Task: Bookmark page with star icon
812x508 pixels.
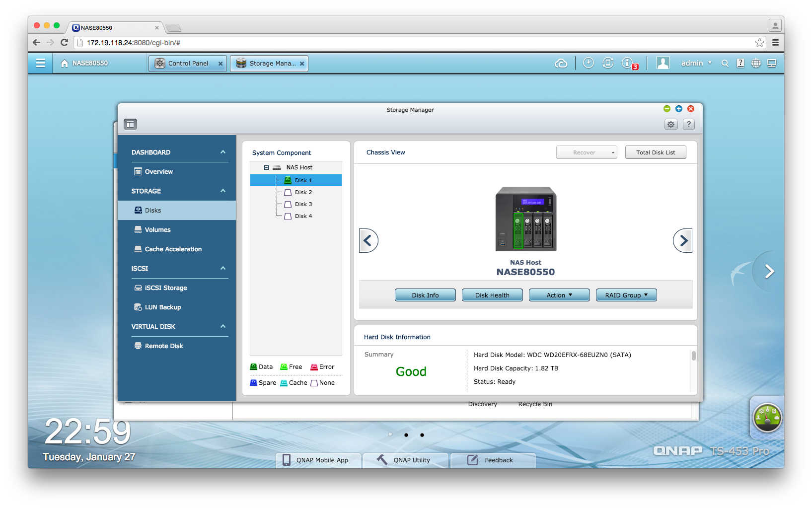Action: pyautogui.click(x=759, y=43)
